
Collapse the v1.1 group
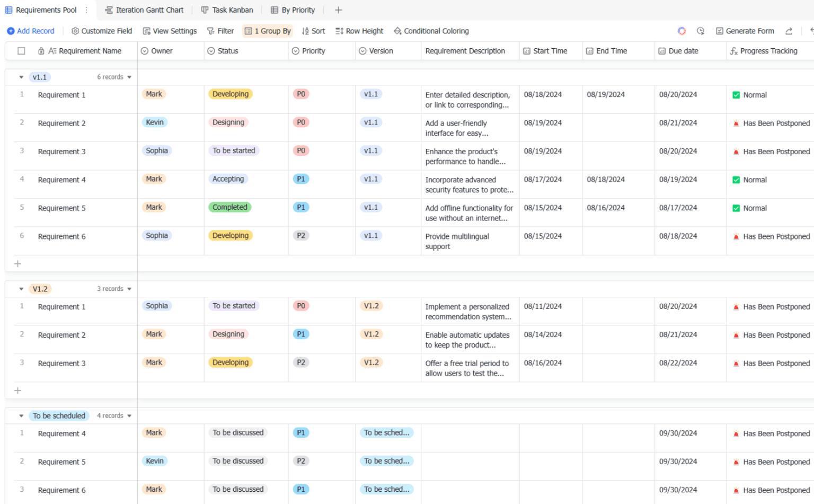tap(21, 77)
